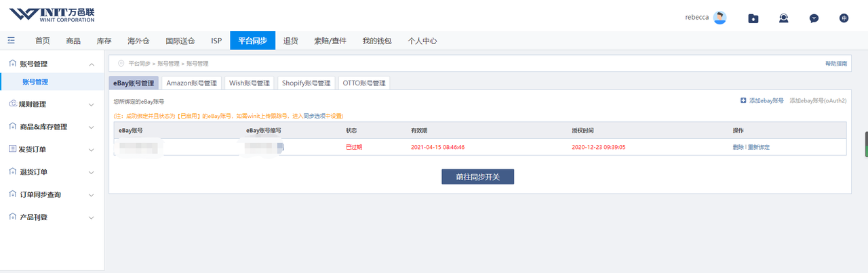Switch to the Wish账号管理 tab

point(250,83)
